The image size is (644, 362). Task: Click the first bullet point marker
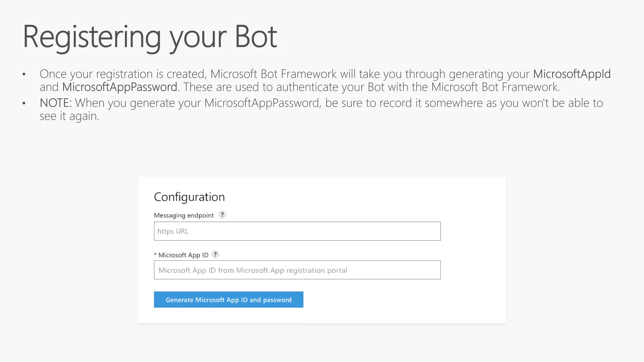(24, 74)
